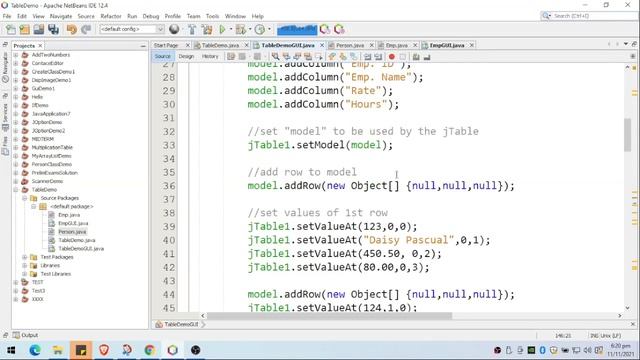This screenshot has height=360, width=640.
Task: Switch editor to Source view
Action: coord(162,56)
